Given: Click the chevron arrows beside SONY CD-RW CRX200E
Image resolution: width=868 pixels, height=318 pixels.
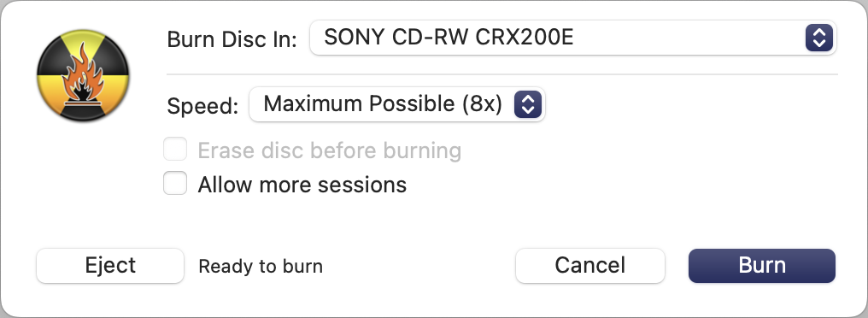Looking at the screenshot, I should tap(819, 38).
